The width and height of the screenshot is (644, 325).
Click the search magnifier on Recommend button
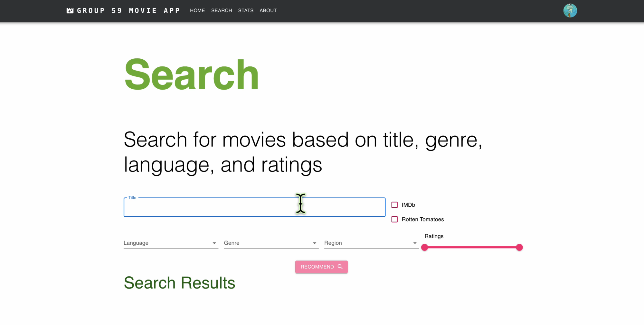(x=340, y=267)
